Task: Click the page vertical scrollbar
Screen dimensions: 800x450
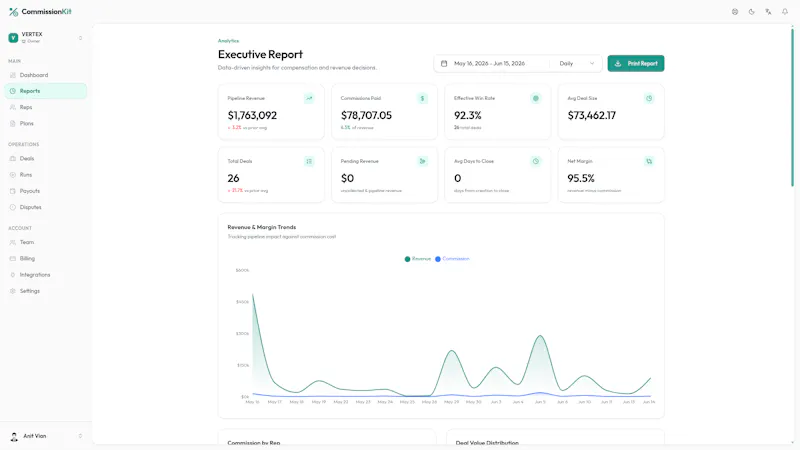Action: point(792,107)
